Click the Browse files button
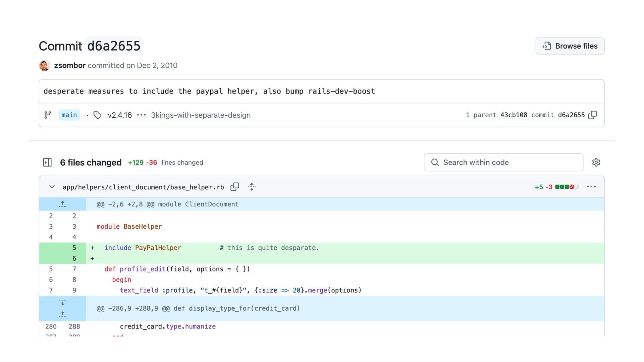Image resolution: width=644 pixels, height=362 pixels. (x=570, y=46)
